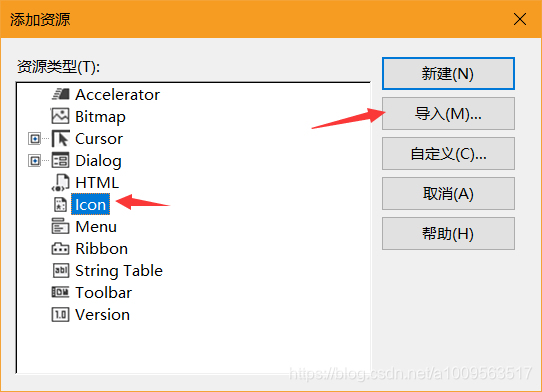Expand the Dialog tree node
The image size is (542, 392).
(35, 161)
